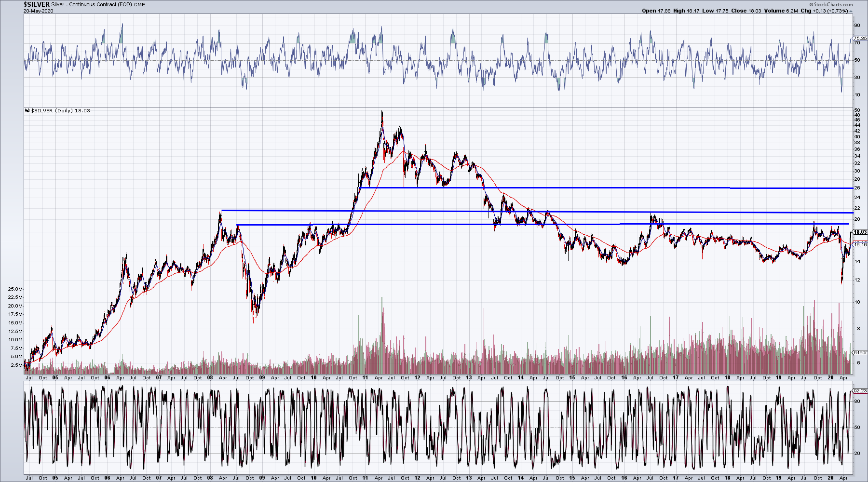Image resolution: width=868 pixels, height=482 pixels.
Task: Click the $SILVER (Daily) 18.03 legend text
Action: 60,111
